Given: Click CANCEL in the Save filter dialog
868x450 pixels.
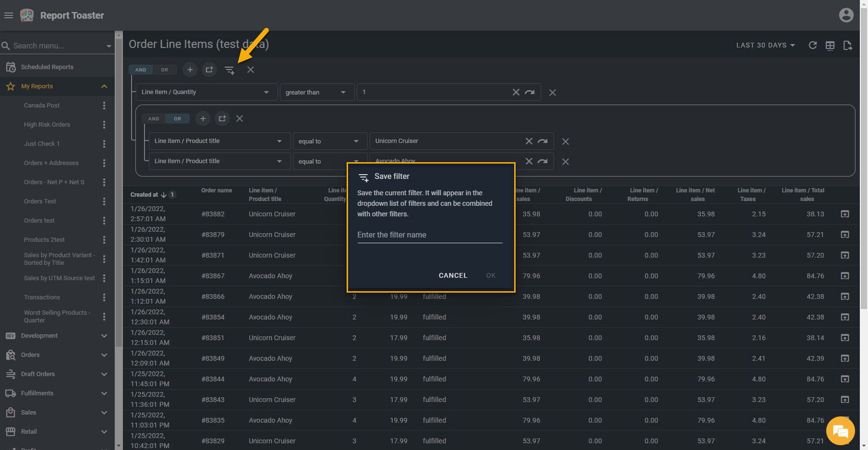Looking at the screenshot, I should [x=453, y=275].
